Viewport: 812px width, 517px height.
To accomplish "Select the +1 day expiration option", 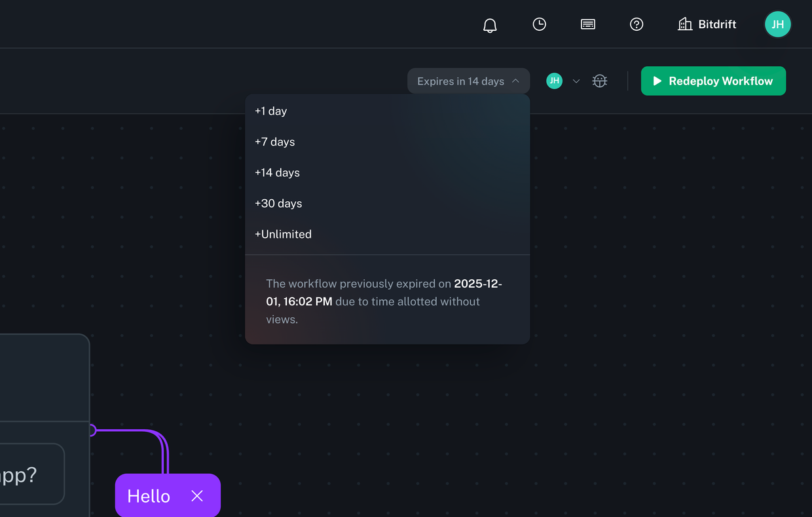I will [x=270, y=111].
